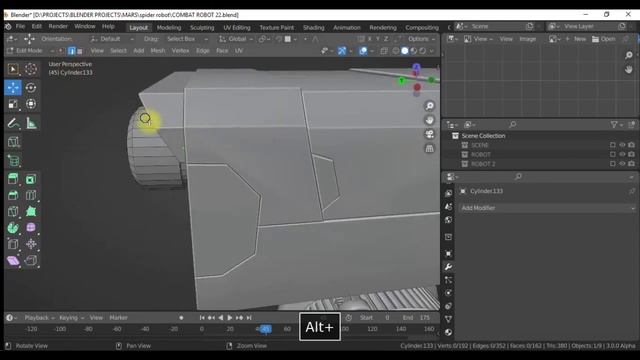Open the Modifier properties wrench tab

(x=448, y=267)
